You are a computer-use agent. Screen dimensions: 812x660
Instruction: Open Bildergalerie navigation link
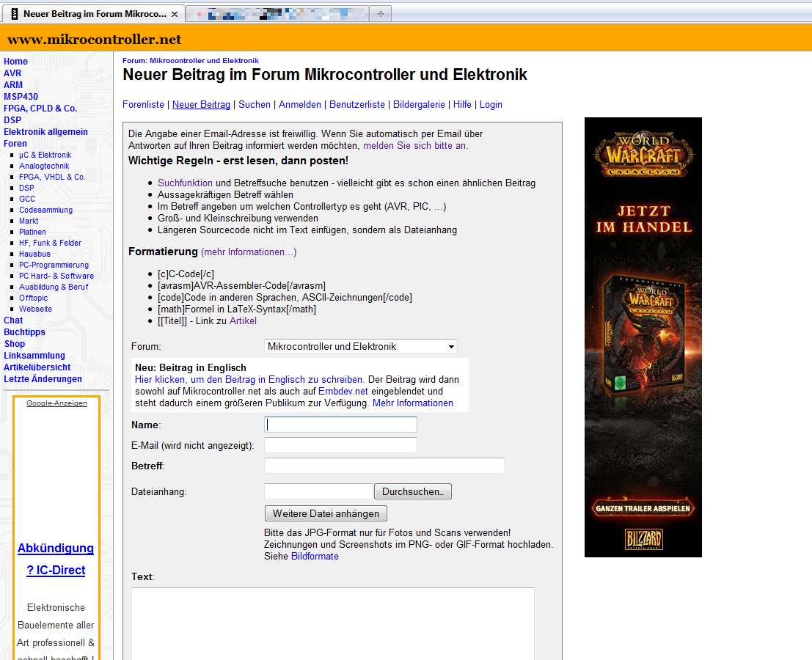click(419, 105)
